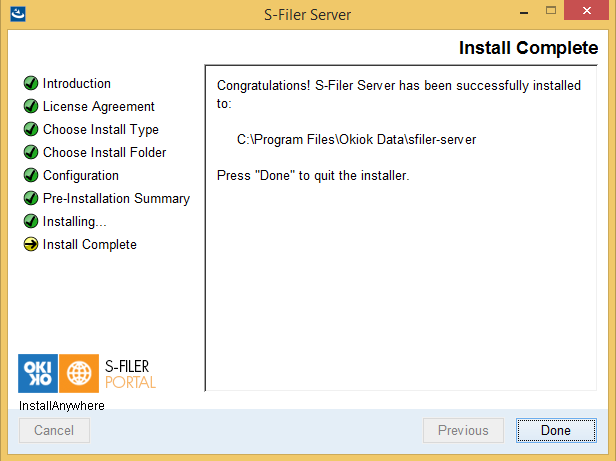
Task: Close the installer with the red X
Action: tap(587, 11)
